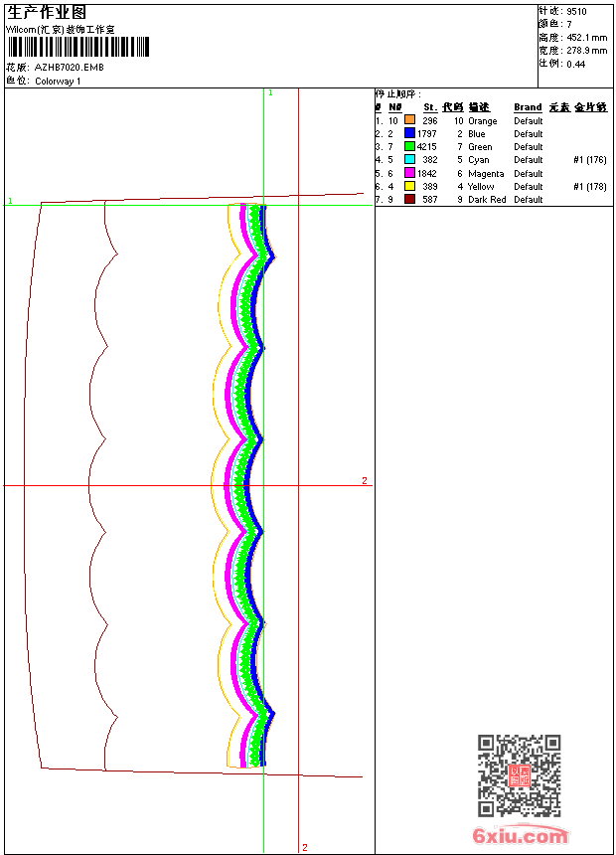The image size is (616, 855).
Task: Click the 生产作业图 title heading
Action: (47, 13)
